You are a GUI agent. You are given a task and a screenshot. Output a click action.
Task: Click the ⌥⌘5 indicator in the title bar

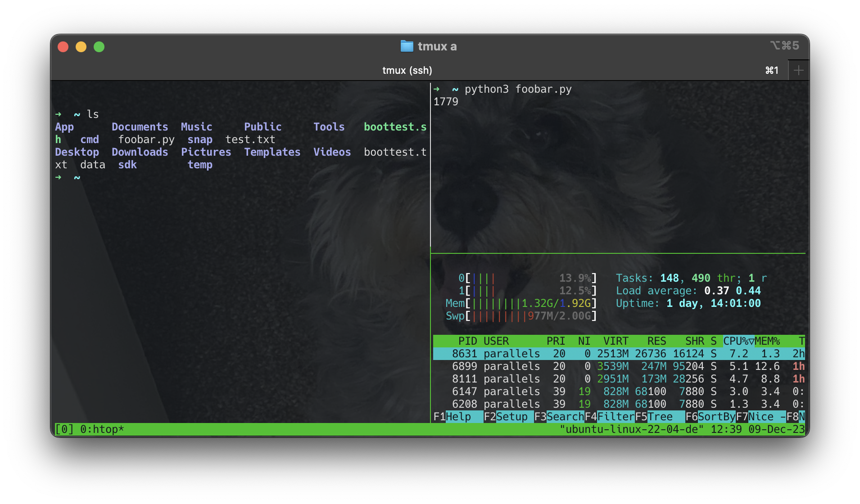785,45
